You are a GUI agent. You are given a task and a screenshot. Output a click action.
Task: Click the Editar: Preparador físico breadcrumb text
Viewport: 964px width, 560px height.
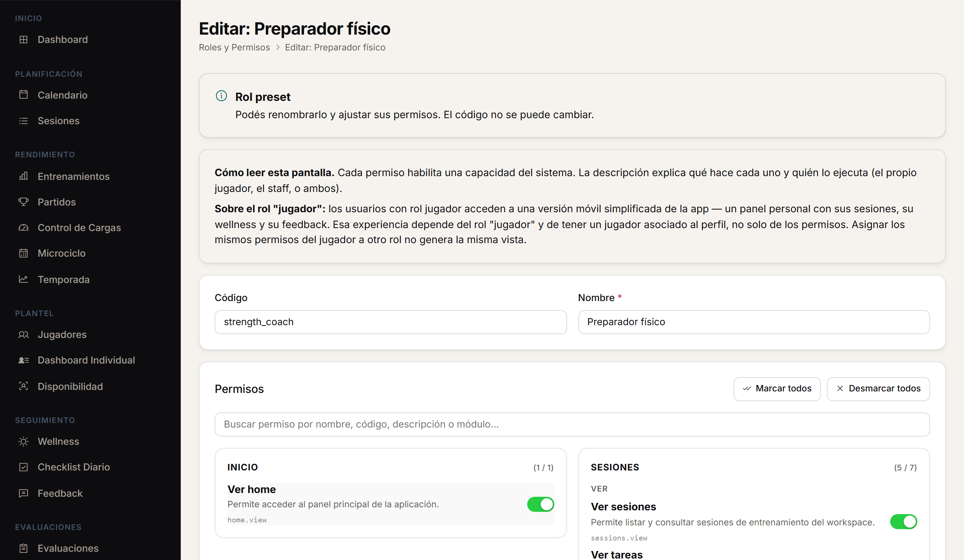[x=335, y=47]
